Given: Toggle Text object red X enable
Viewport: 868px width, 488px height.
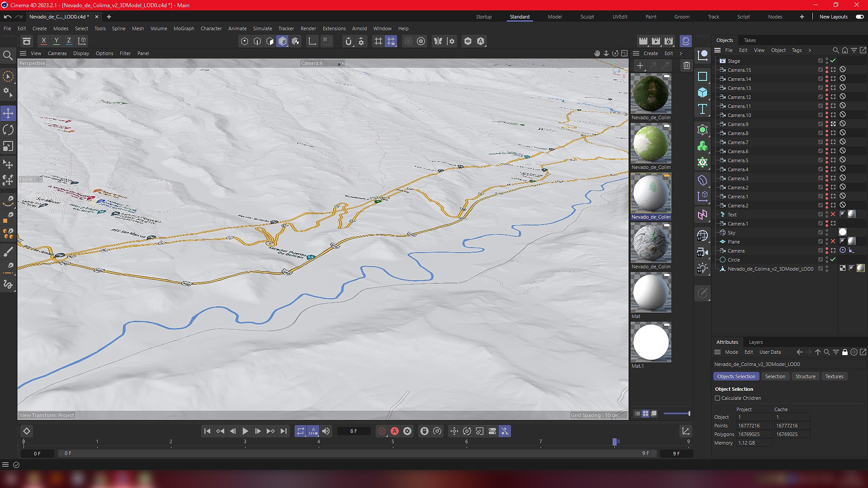Looking at the screenshot, I should tap(833, 214).
